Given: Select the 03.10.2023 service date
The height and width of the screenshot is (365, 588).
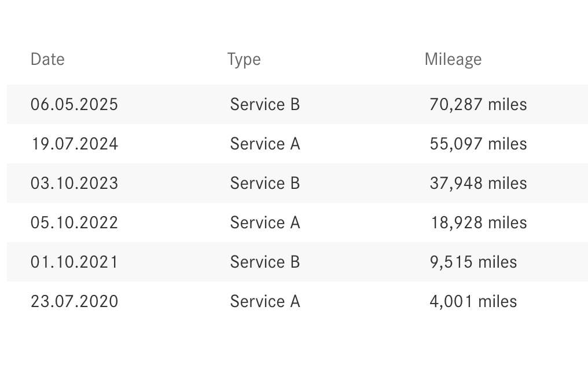Looking at the screenshot, I should [74, 183].
